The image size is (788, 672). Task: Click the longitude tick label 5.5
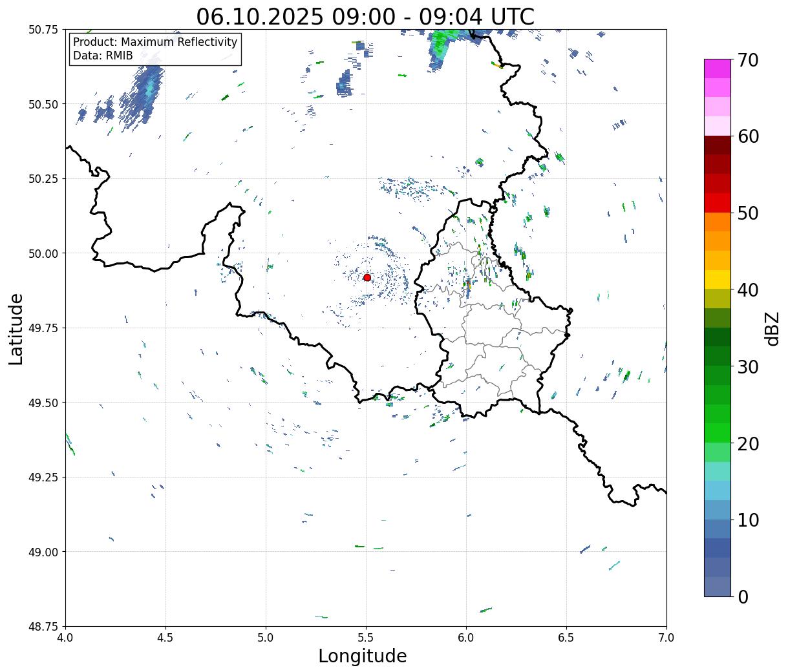click(366, 638)
